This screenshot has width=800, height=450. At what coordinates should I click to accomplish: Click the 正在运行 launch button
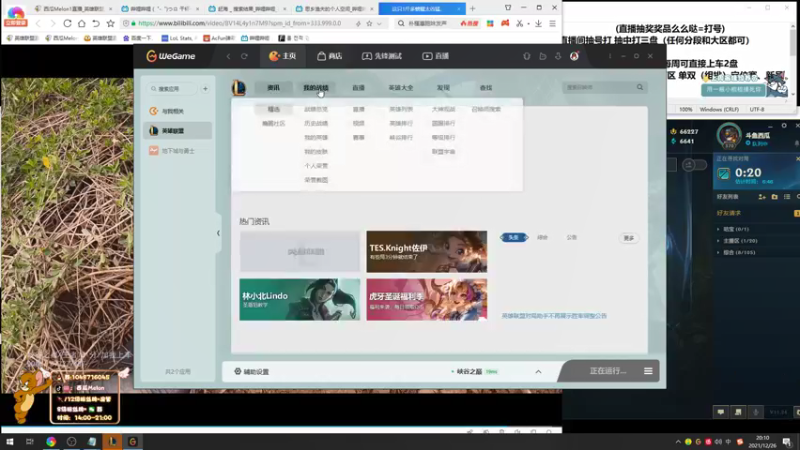608,371
